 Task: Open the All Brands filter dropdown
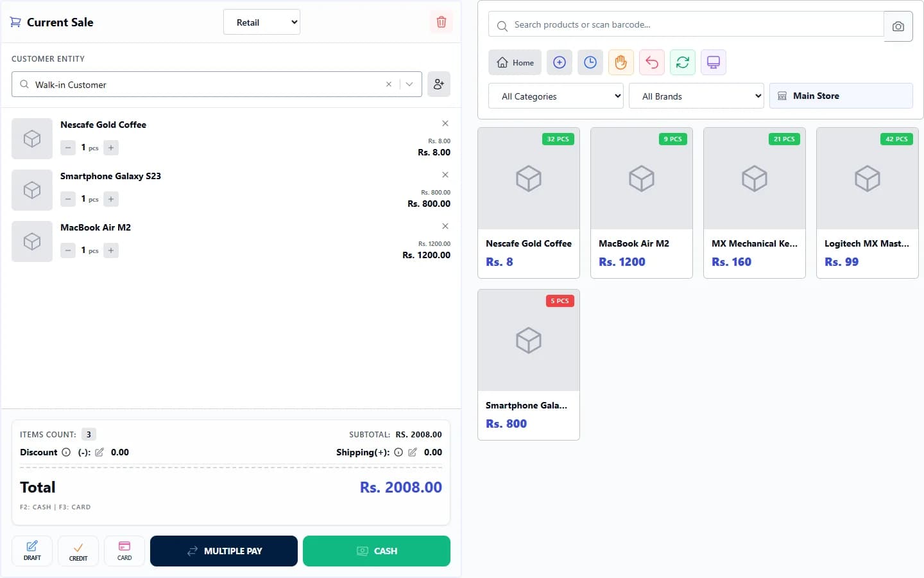tap(696, 96)
